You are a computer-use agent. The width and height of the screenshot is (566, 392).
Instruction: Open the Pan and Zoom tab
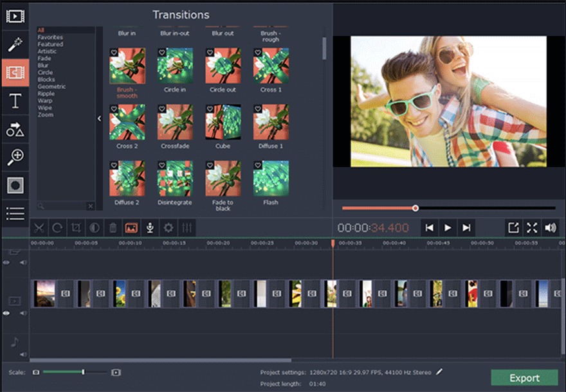pos(15,157)
